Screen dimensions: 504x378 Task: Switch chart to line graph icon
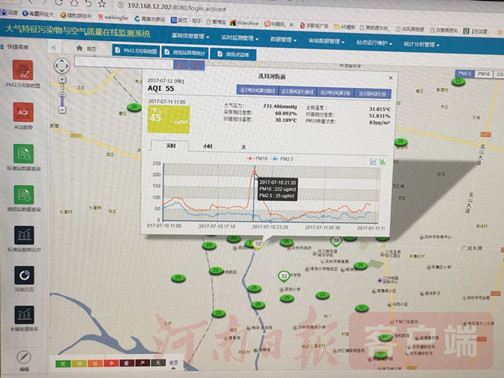(373, 162)
